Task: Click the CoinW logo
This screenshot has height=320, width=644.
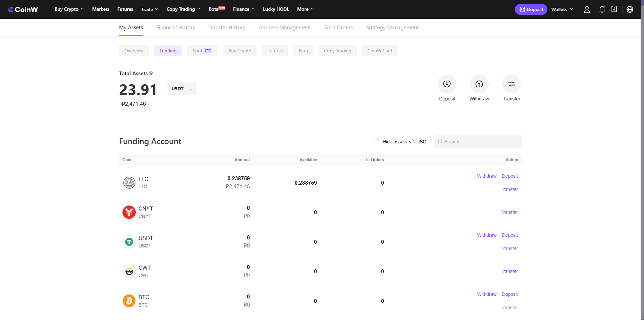Action: click(x=23, y=9)
